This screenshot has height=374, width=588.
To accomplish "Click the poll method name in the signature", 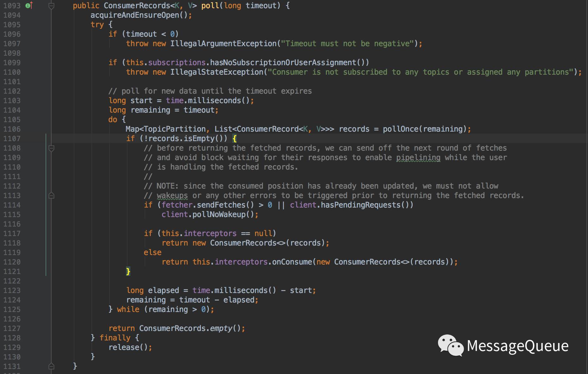I will pos(210,6).
